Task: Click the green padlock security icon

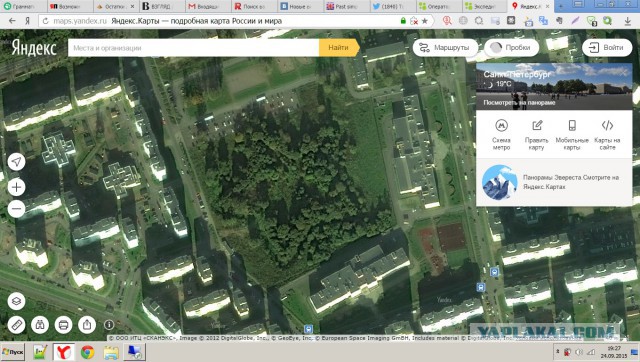Action: pyautogui.click(x=403, y=20)
